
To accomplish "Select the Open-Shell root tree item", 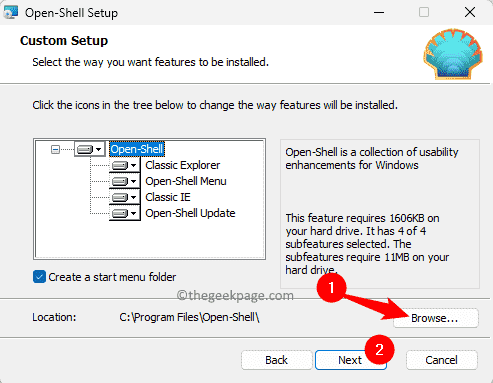I will (x=137, y=149).
